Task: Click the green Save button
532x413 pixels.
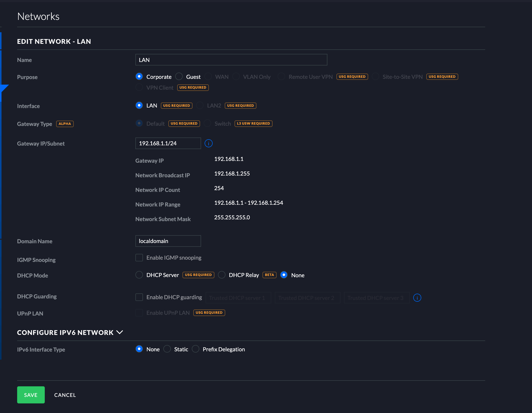Action: [x=31, y=395]
